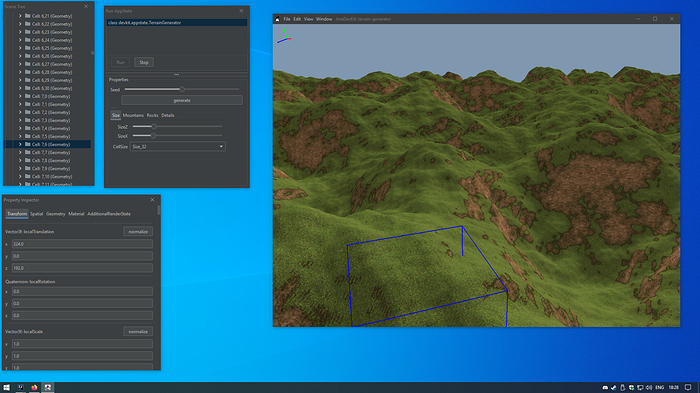The image size is (700, 393).
Task: Click the localTranslation x input field
Action: coord(82,244)
